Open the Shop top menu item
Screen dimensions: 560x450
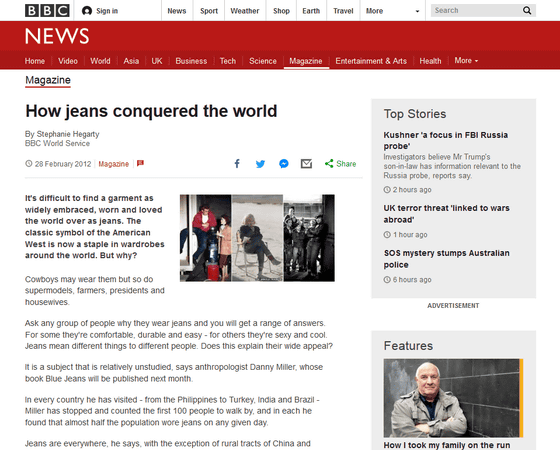tap(281, 11)
